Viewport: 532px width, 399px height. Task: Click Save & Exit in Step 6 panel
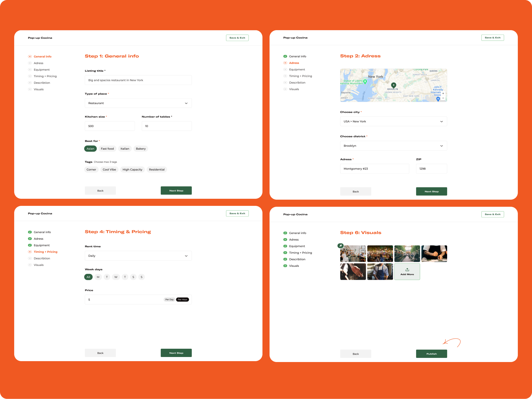(x=493, y=214)
